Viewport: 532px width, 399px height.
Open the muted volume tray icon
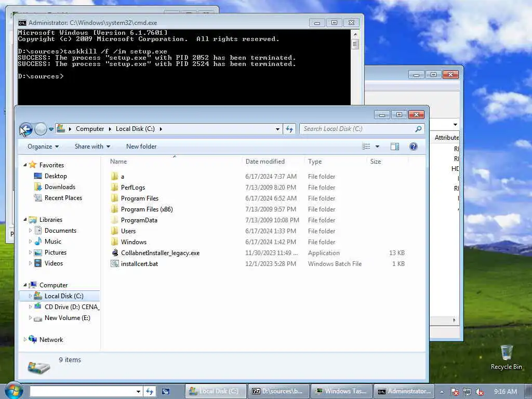tap(480, 392)
